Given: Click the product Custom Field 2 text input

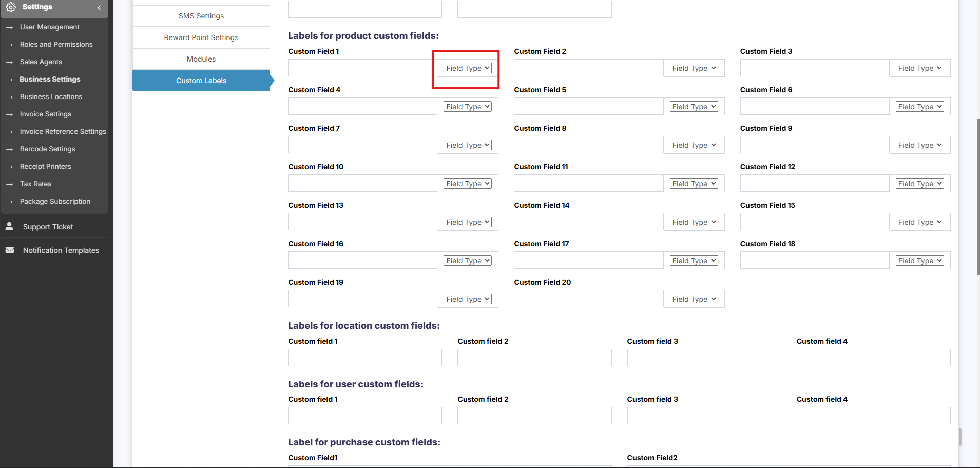Looking at the screenshot, I should click(x=588, y=68).
